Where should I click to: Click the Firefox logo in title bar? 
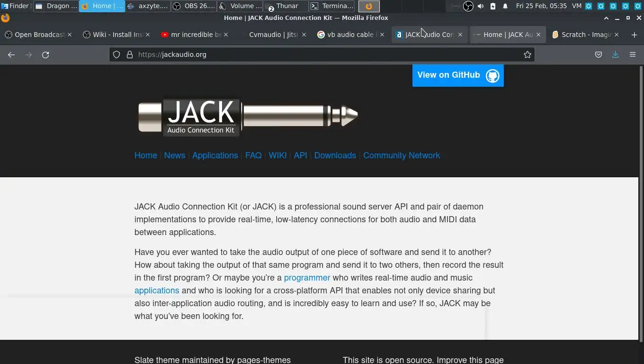(x=5, y=18)
